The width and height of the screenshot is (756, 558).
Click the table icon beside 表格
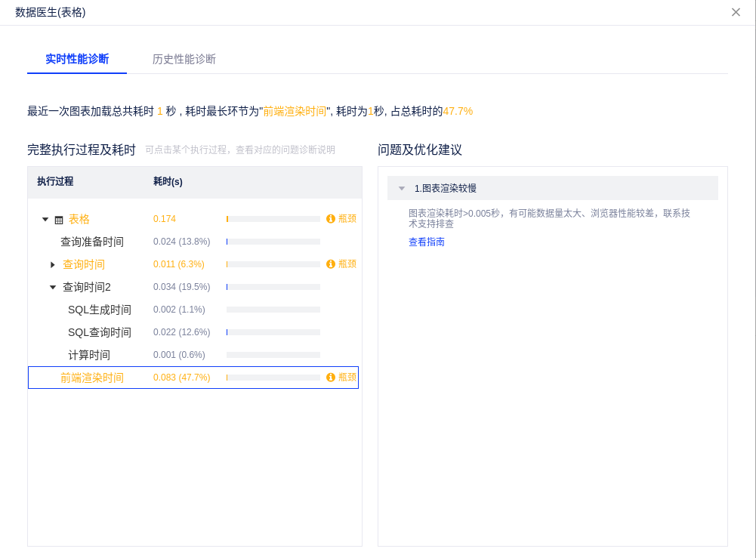click(x=59, y=220)
